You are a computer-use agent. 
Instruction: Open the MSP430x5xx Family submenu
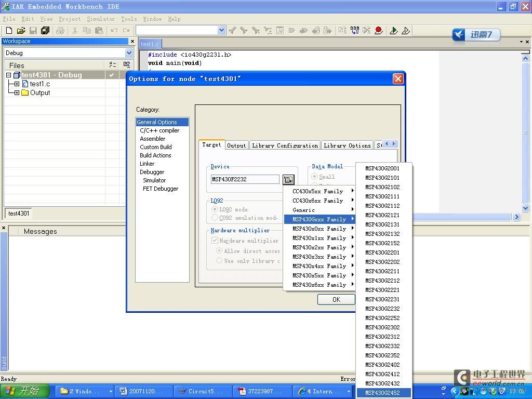pyautogui.click(x=319, y=275)
